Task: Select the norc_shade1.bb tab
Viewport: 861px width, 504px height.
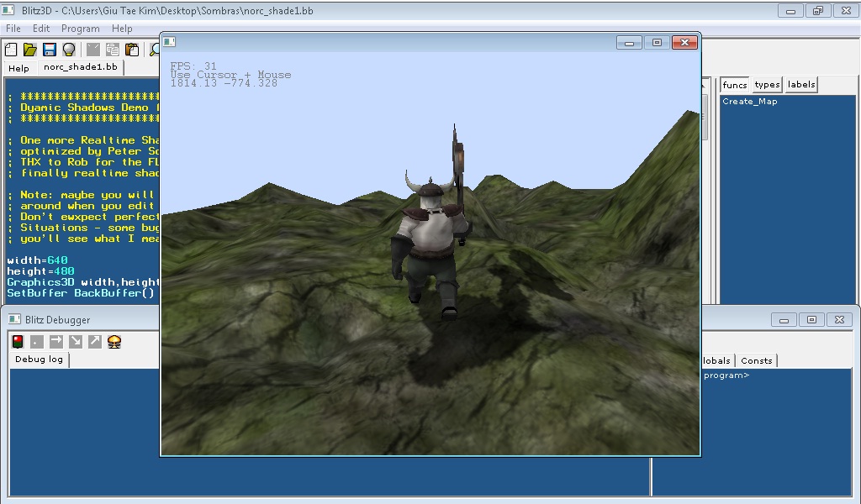Action: point(80,67)
